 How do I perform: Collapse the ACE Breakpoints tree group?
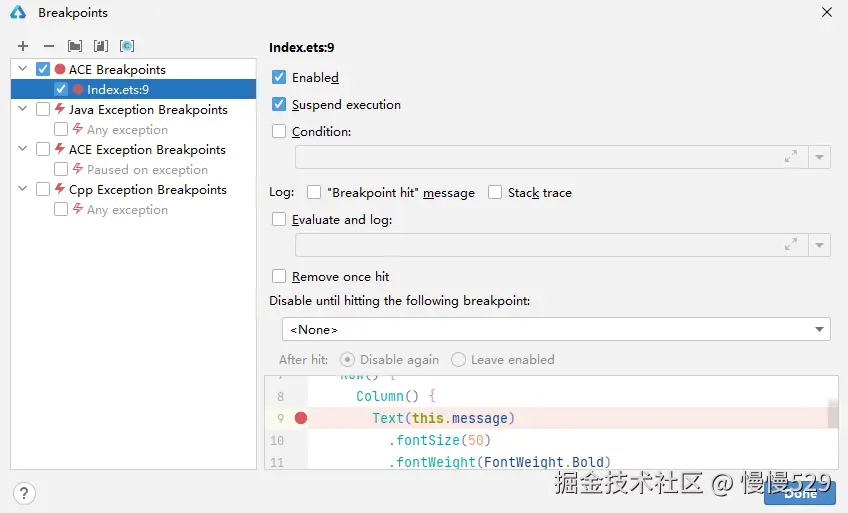[x=22, y=69]
